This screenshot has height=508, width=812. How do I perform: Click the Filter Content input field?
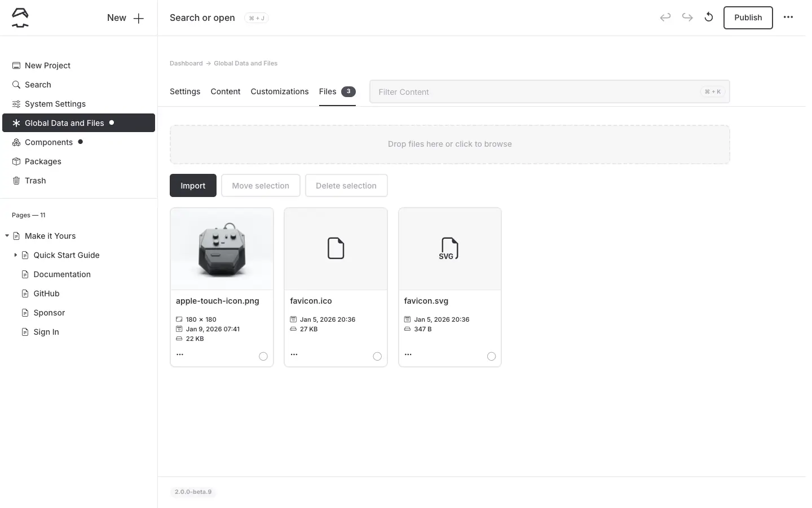tap(536, 92)
